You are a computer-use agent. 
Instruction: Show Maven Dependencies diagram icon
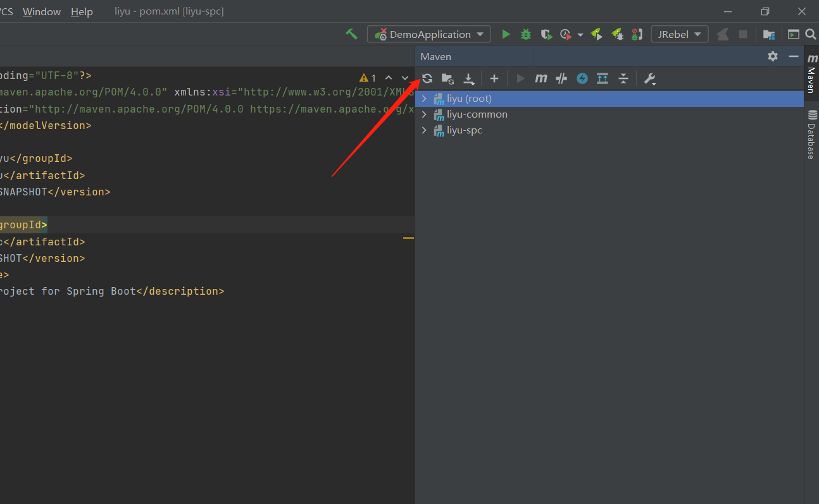point(603,78)
